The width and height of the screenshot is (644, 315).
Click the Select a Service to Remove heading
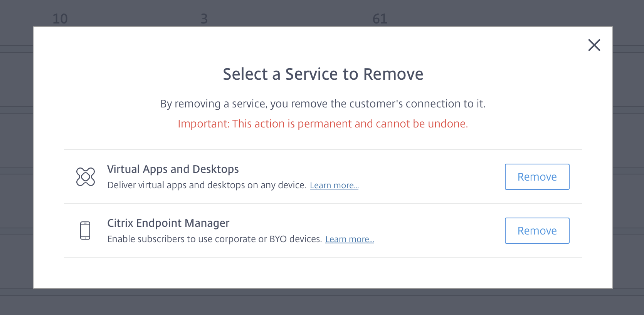pyautogui.click(x=323, y=74)
